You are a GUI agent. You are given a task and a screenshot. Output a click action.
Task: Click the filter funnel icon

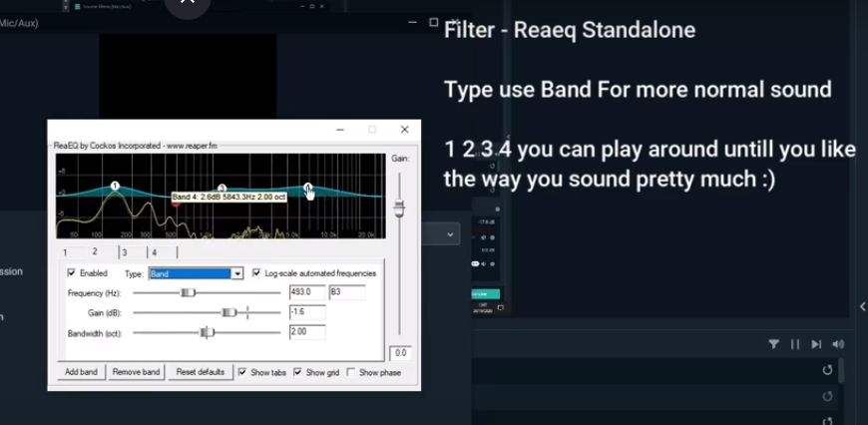click(774, 344)
